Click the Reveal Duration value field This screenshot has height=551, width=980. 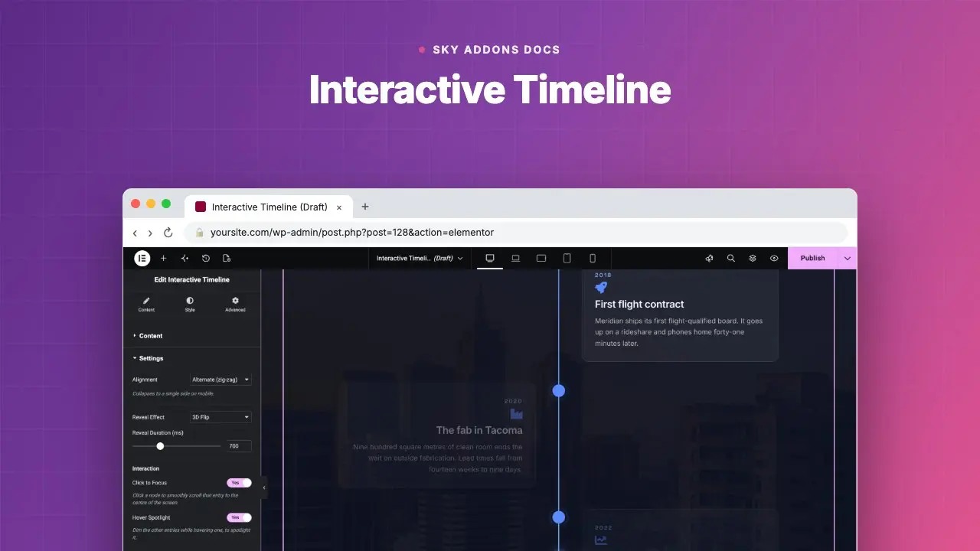pyautogui.click(x=239, y=446)
